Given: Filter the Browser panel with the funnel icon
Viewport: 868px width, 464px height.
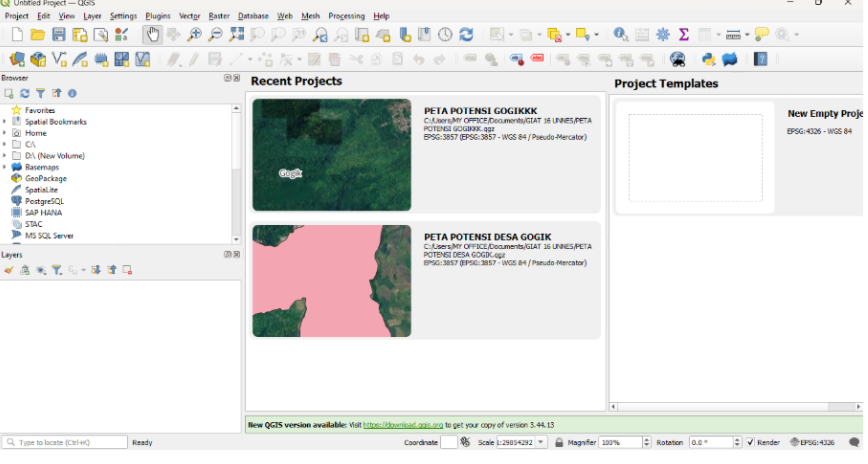Looking at the screenshot, I should coord(40,94).
